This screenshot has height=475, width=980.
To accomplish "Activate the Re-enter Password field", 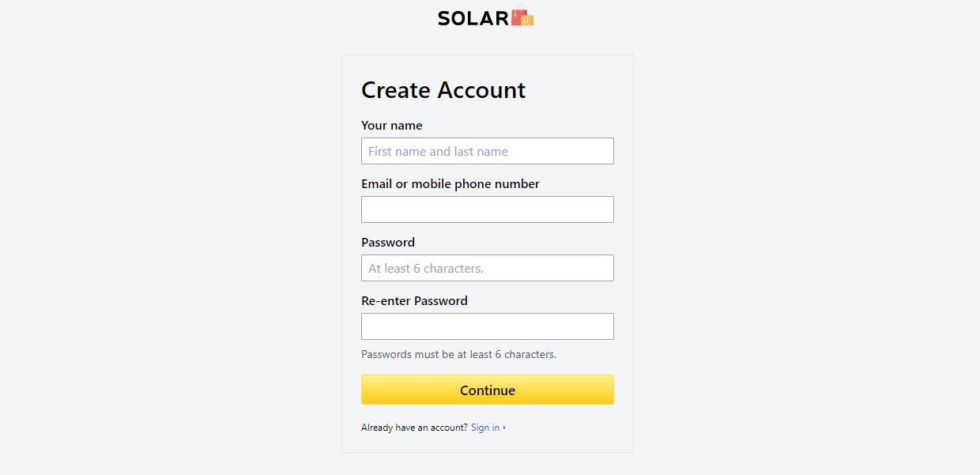I will click(x=488, y=326).
